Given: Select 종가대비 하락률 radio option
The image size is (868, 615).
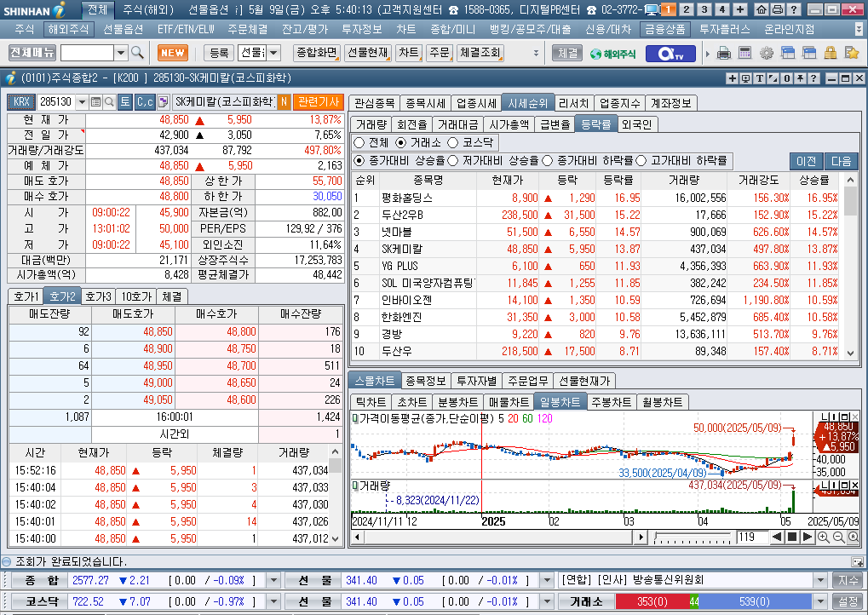Looking at the screenshot, I should point(548,160).
